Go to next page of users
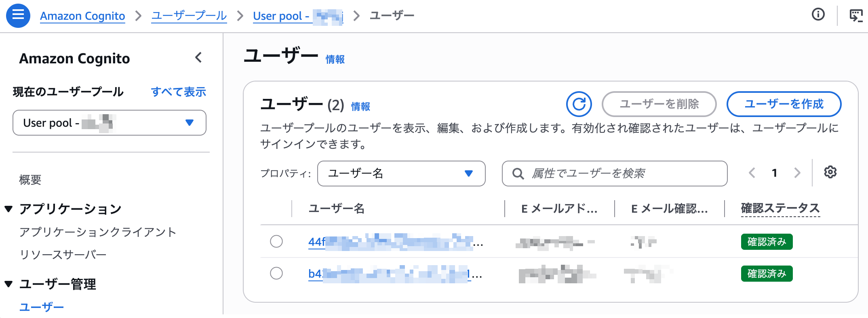Viewport: 868px width, 318px height. coord(797,173)
